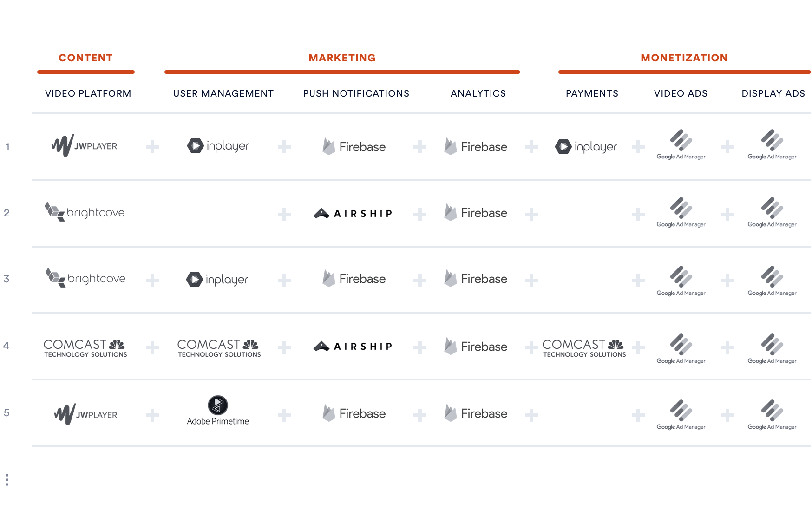Open Google Ad Manager display ads in row 3

pyautogui.click(x=772, y=281)
